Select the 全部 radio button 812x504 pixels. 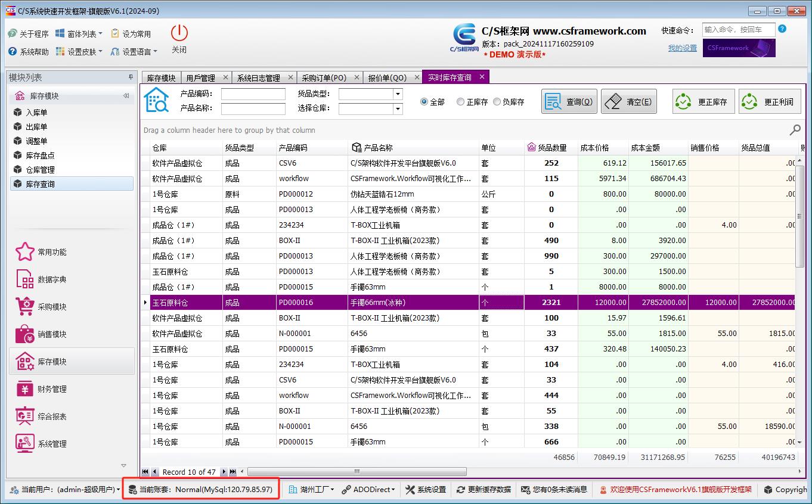pyautogui.click(x=424, y=102)
